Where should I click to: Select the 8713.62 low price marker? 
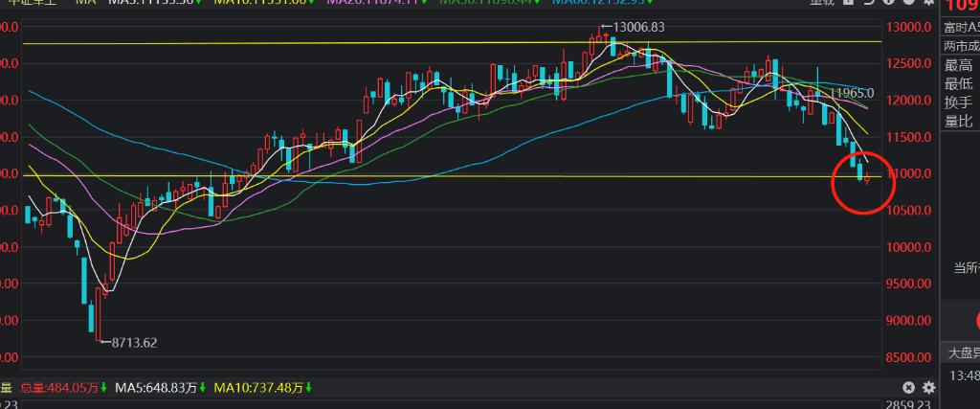[134, 342]
